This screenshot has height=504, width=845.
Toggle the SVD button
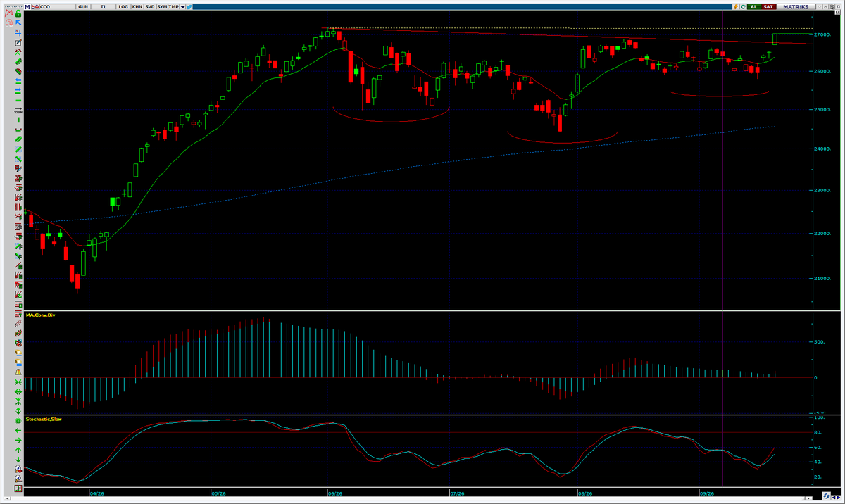(x=150, y=6)
